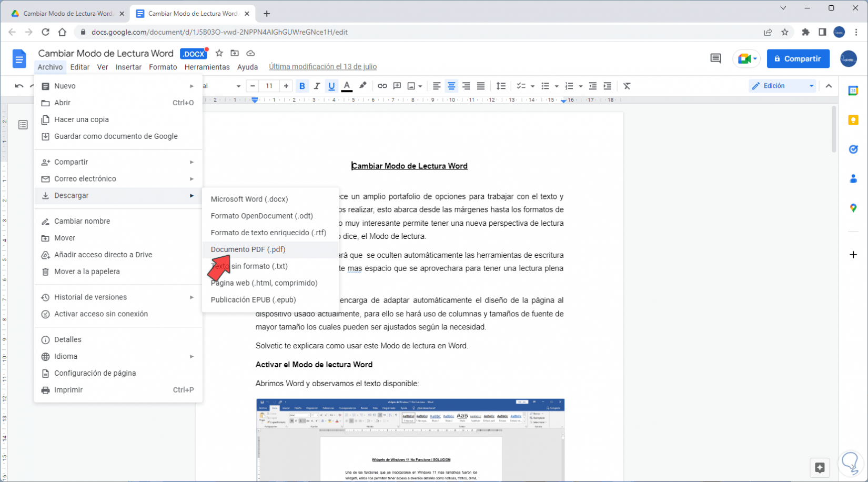Increase the indent
This screenshot has height=482, width=868.
pyautogui.click(x=608, y=86)
